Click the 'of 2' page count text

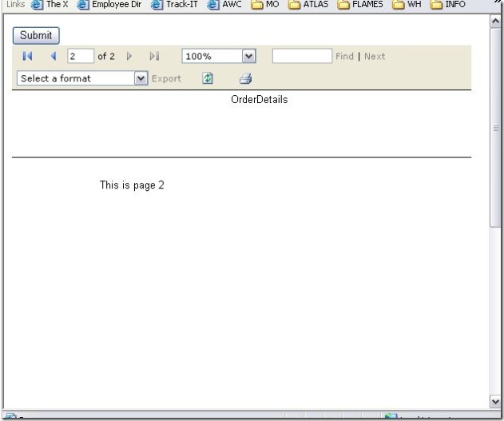pyautogui.click(x=106, y=56)
